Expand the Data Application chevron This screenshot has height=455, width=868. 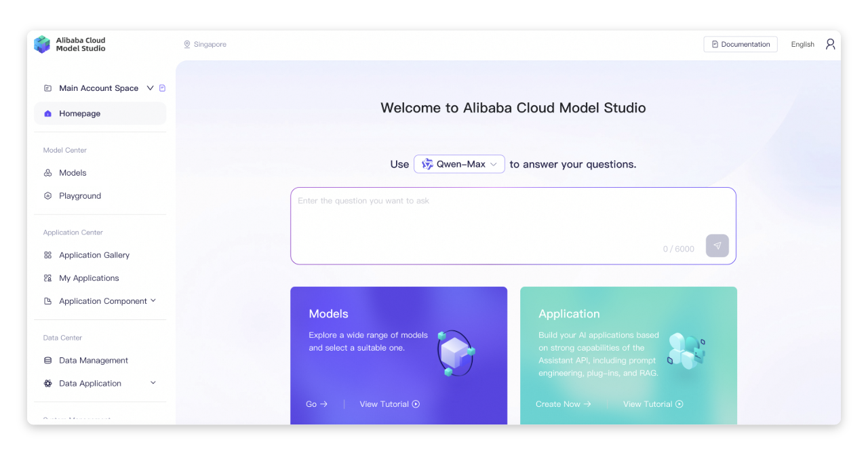[153, 382]
